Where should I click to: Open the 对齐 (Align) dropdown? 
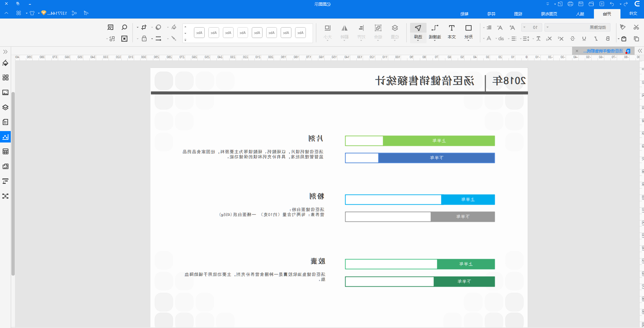(361, 32)
